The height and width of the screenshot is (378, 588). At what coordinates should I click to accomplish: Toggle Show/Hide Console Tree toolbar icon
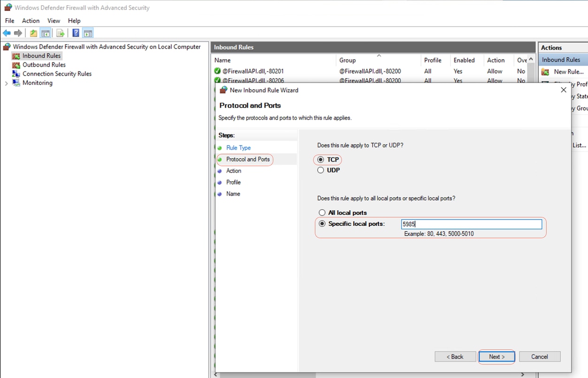coord(46,33)
